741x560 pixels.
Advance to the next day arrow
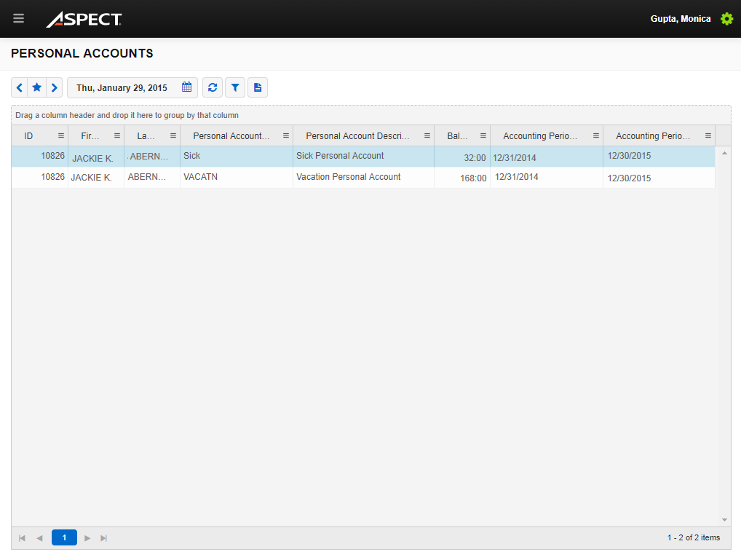54,87
